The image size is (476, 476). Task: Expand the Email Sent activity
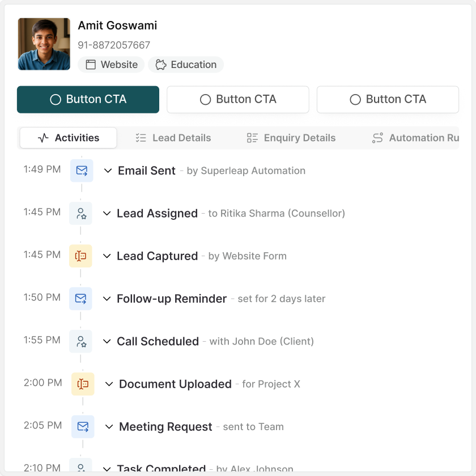click(x=108, y=171)
